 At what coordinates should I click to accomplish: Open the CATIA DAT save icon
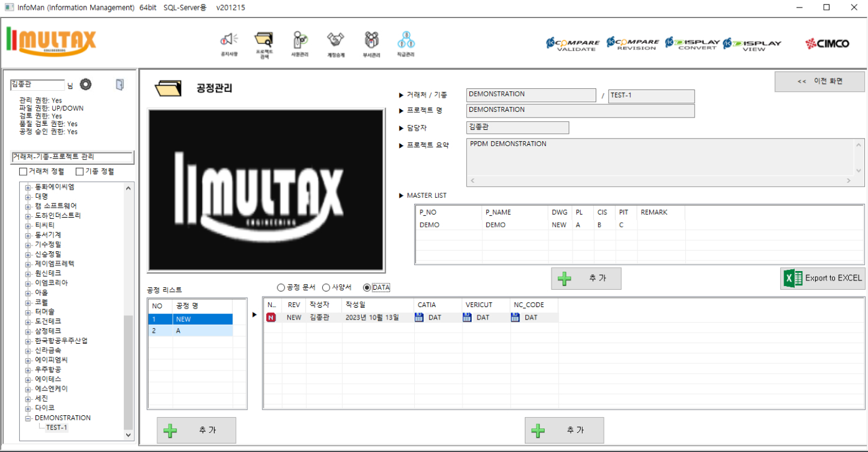click(x=419, y=318)
